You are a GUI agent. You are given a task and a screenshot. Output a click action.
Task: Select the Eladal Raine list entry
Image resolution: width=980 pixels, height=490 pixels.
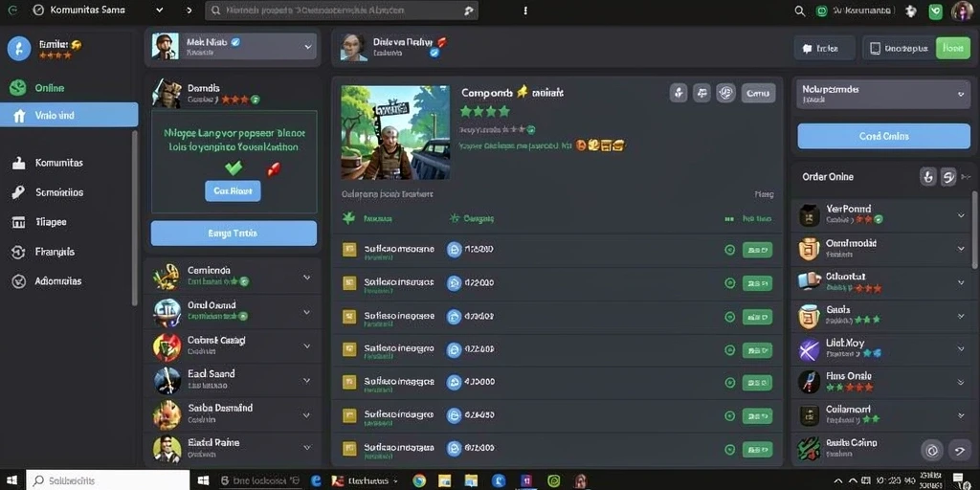(233, 448)
